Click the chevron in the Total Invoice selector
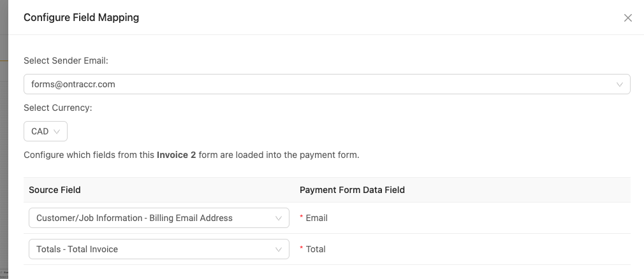This screenshot has height=279, width=644. (x=279, y=250)
